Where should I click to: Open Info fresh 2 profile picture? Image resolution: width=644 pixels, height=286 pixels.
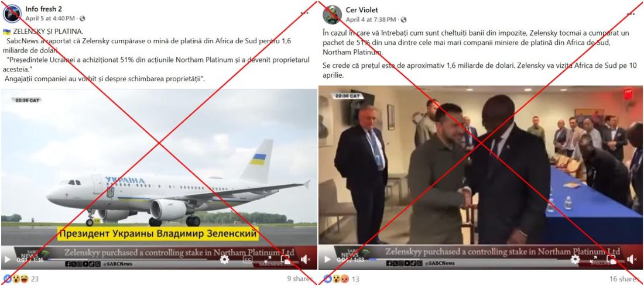(12, 13)
